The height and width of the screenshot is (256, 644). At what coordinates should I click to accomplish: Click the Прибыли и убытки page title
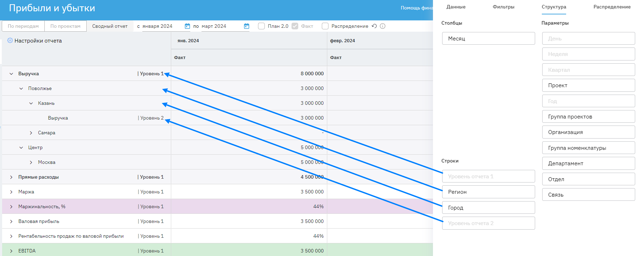point(52,8)
